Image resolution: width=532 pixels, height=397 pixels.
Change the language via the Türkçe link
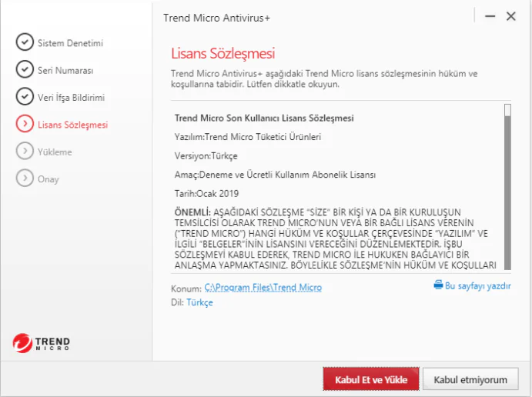point(199,302)
